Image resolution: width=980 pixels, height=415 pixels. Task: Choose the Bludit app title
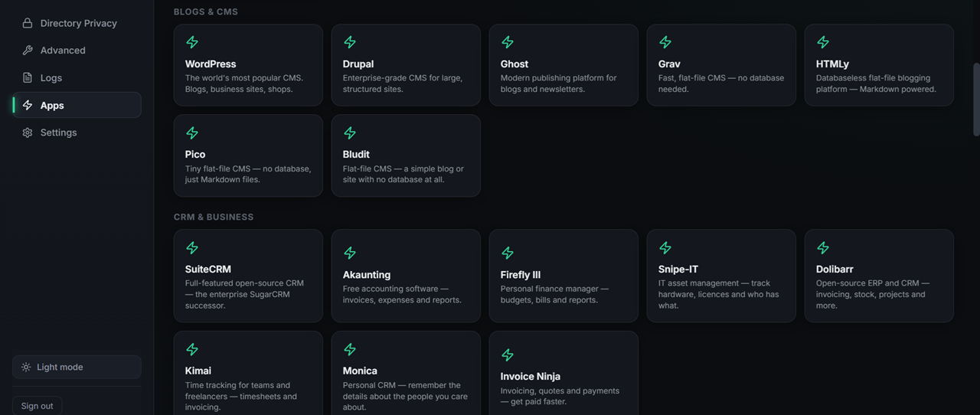tap(356, 155)
